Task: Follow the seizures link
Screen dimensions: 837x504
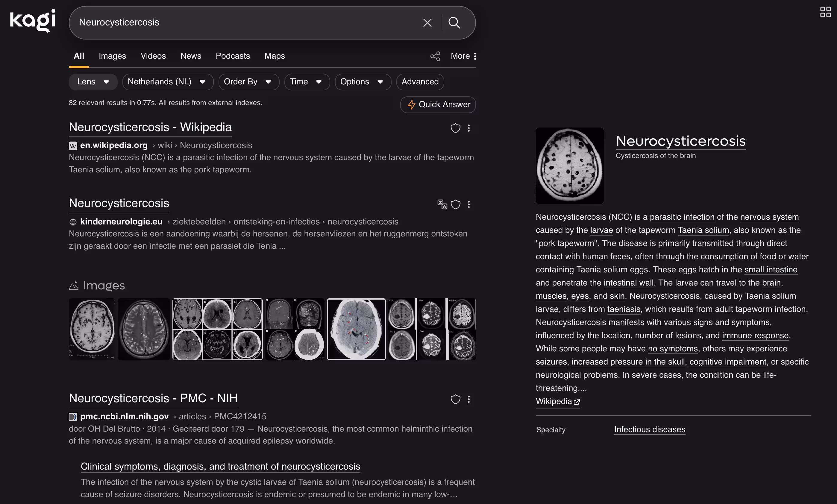Action: 551,362
